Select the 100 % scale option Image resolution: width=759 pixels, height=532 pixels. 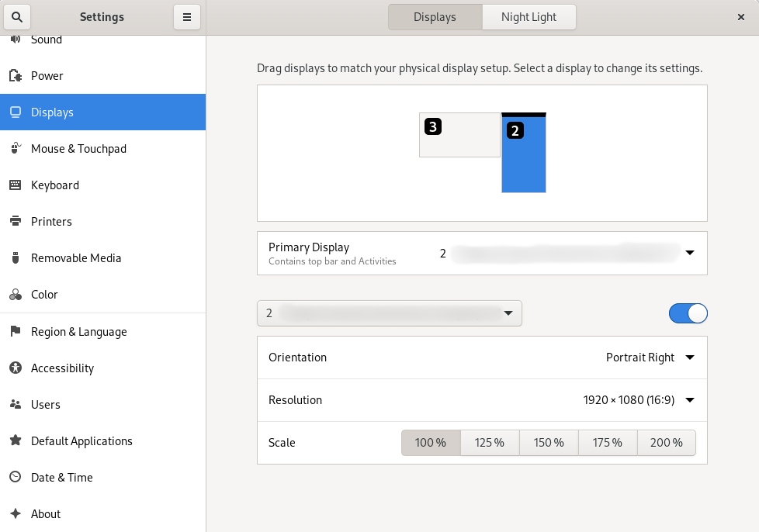tap(431, 443)
